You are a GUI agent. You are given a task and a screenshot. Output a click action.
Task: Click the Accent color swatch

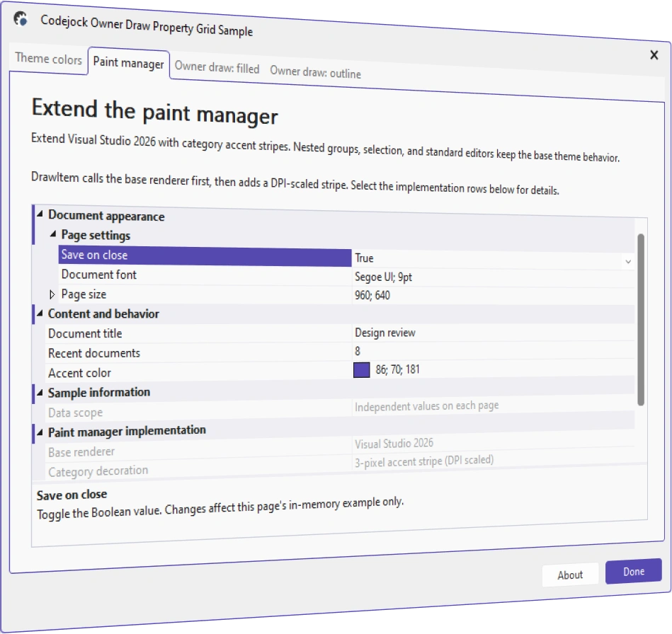[361, 370]
